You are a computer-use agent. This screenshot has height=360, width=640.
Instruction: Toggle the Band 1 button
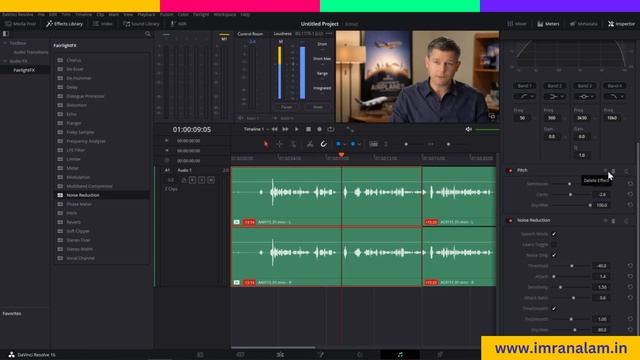[524, 86]
